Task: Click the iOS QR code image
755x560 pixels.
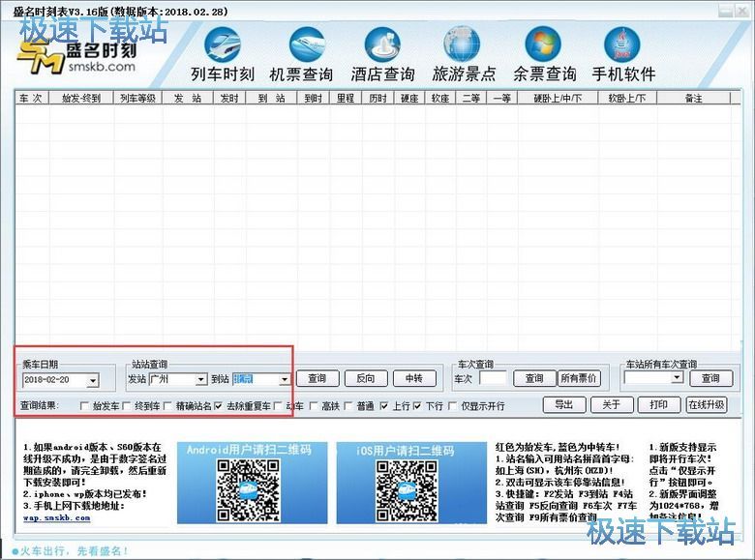Action: [x=407, y=490]
